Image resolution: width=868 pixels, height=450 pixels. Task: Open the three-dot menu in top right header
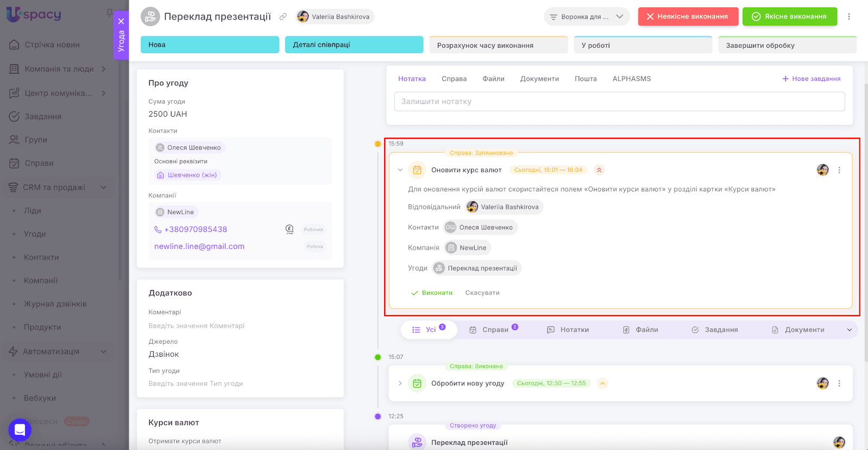(849, 17)
